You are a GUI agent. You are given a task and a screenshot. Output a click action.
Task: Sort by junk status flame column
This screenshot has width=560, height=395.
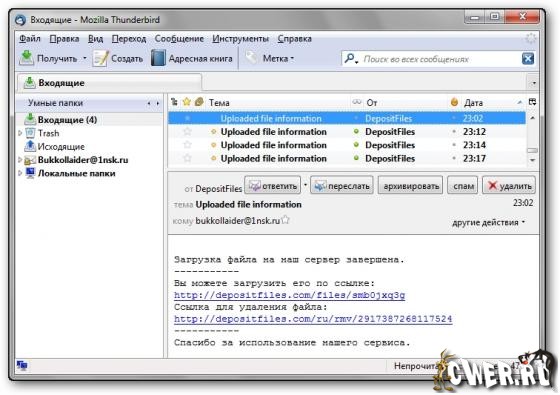pyautogui.click(x=454, y=102)
